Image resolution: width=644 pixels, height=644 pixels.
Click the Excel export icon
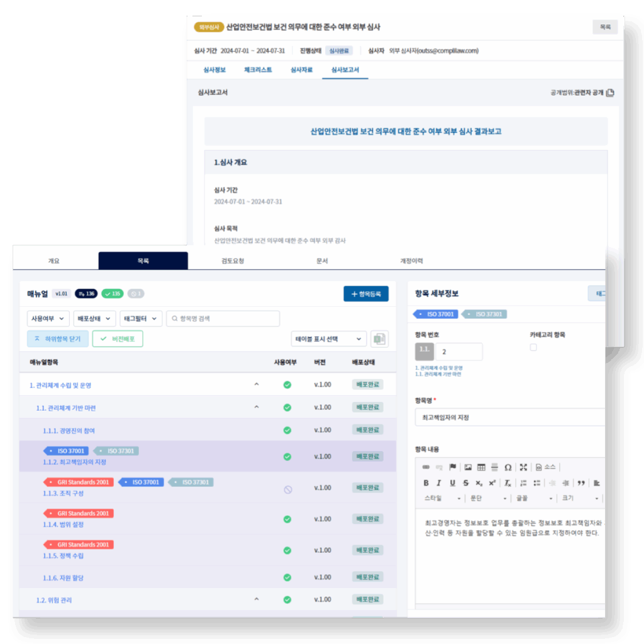tap(379, 339)
